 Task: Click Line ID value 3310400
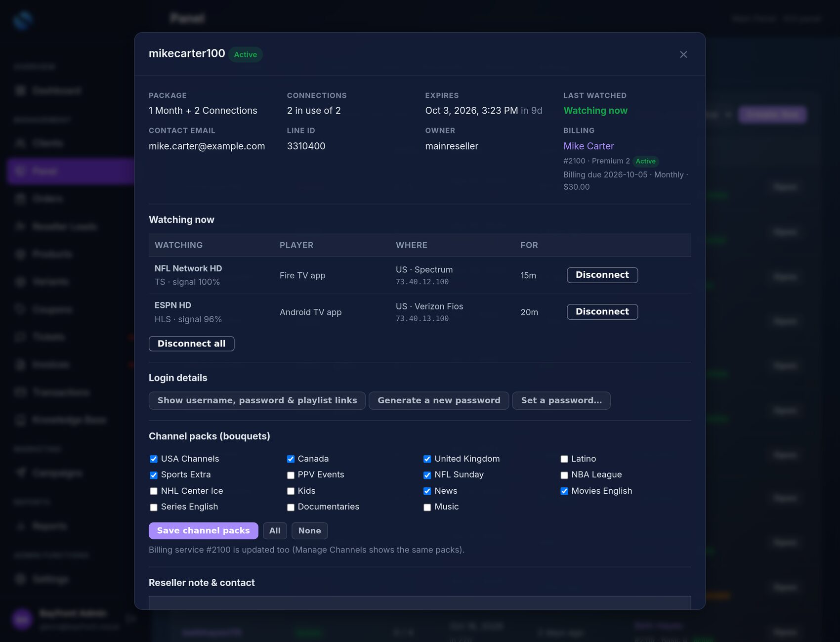(x=306, y=146)
